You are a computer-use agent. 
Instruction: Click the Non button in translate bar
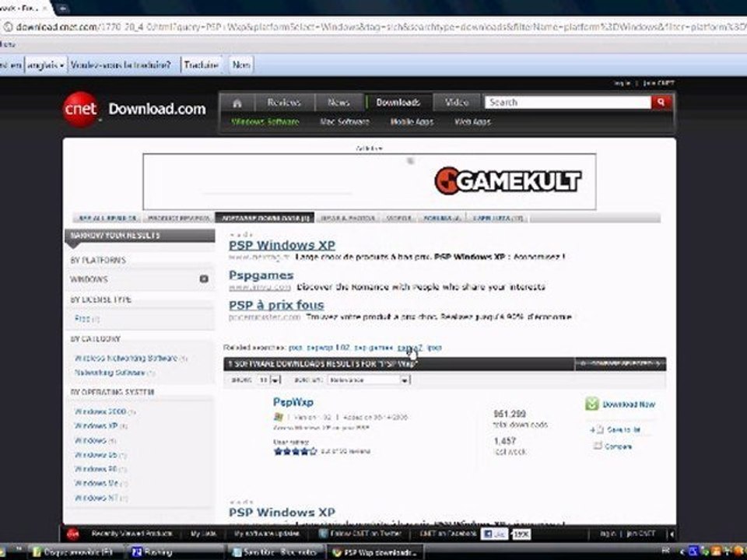tap(241, 65)
